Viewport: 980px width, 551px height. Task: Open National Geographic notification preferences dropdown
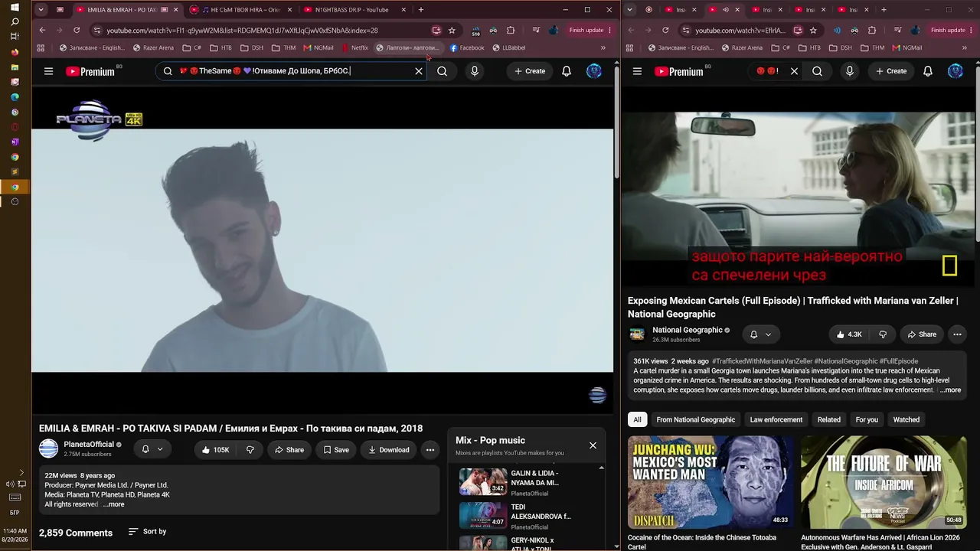tap(760, 334)
